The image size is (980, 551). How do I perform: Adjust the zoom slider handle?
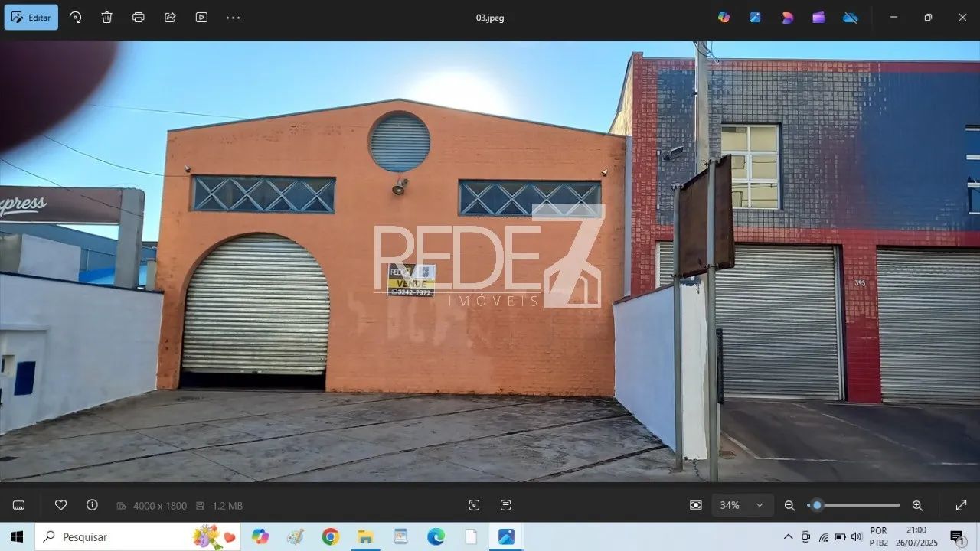tap(817, 505)
